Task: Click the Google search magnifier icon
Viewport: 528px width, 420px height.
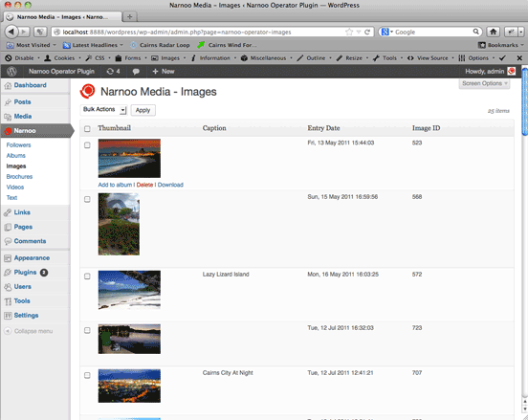Action: click(x=475, y=32)
